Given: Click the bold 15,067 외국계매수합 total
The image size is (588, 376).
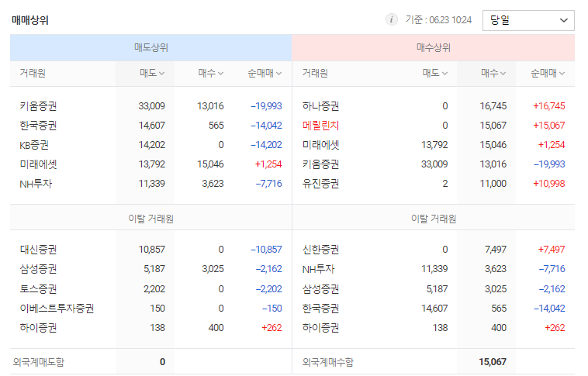Looking at the screenshot, I should coord(493,362).
